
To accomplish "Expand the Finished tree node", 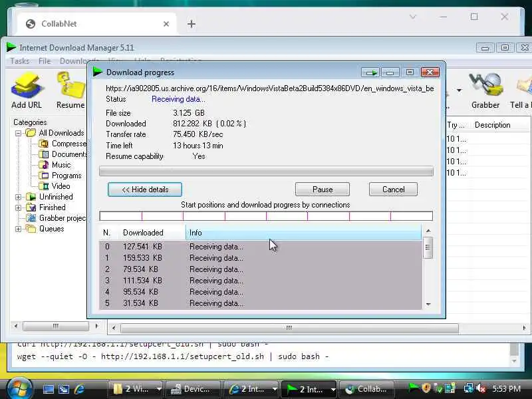I will tap(19, 207).
